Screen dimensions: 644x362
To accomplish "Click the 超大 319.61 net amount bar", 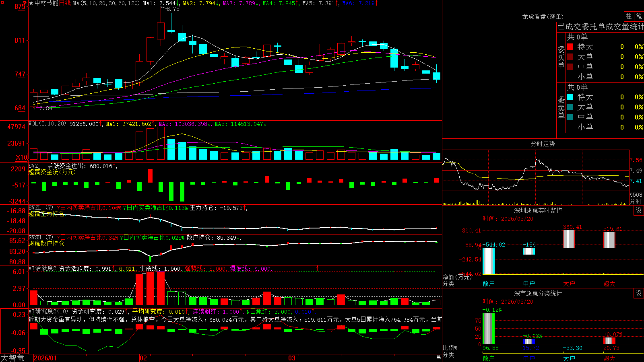I will 609,240.
